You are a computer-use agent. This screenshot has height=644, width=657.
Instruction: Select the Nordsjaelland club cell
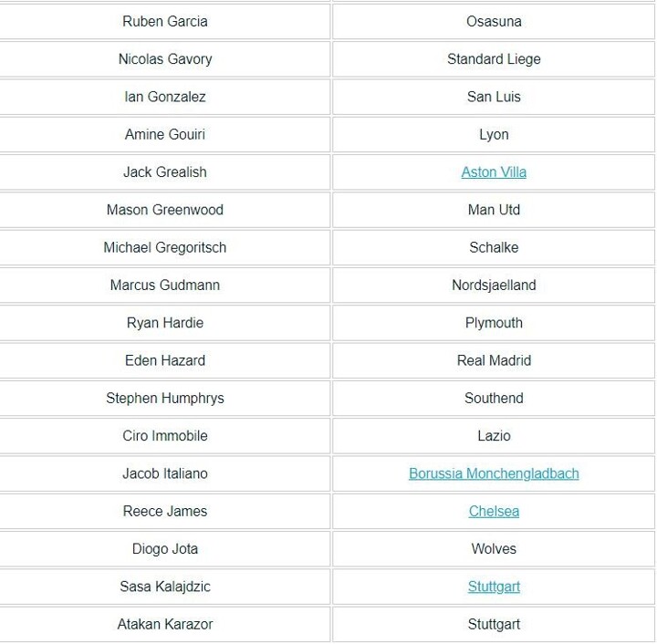[494, 286]
